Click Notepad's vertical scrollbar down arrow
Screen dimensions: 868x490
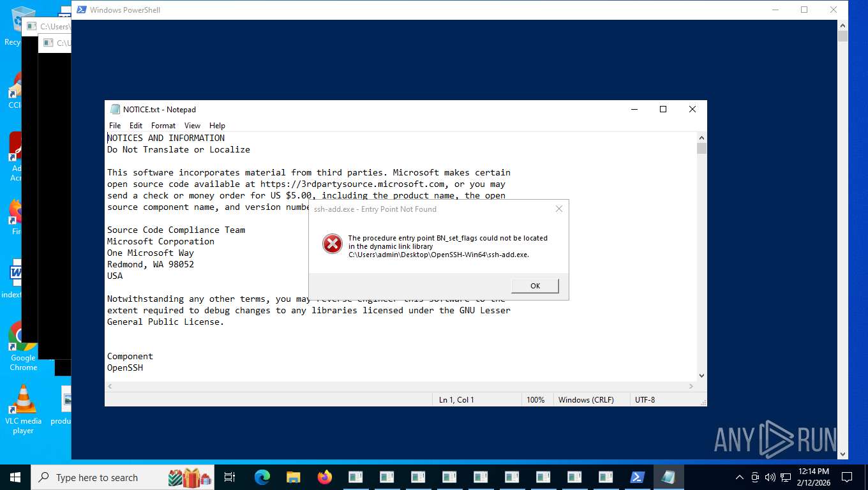click(x=701, y=376)
